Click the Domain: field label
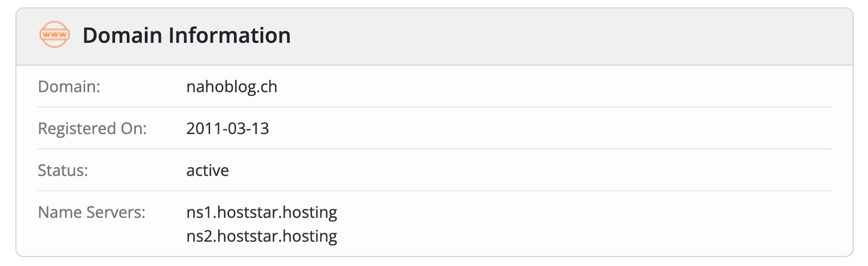Image resolution: width=868 pixels, height=266 pixels. coord(69,87)
